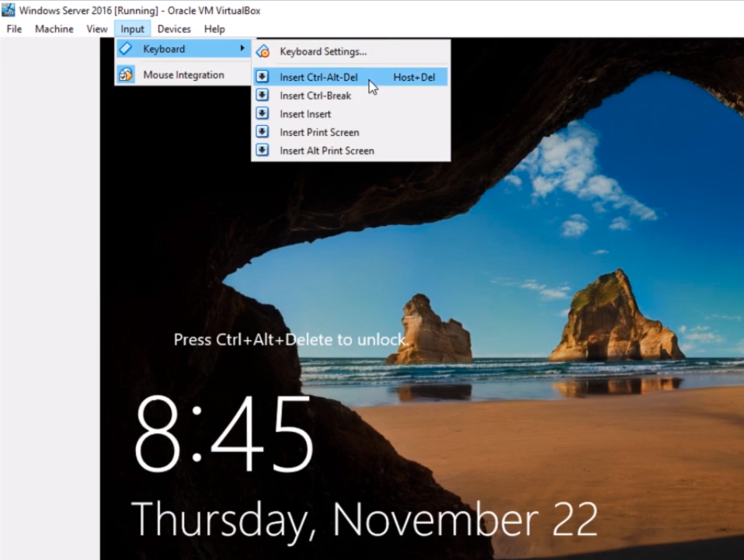The height and width of the screenshot is (560, 744).
Task: Click the Insert Insert arrow icon
Action: [x=262, y=113]
